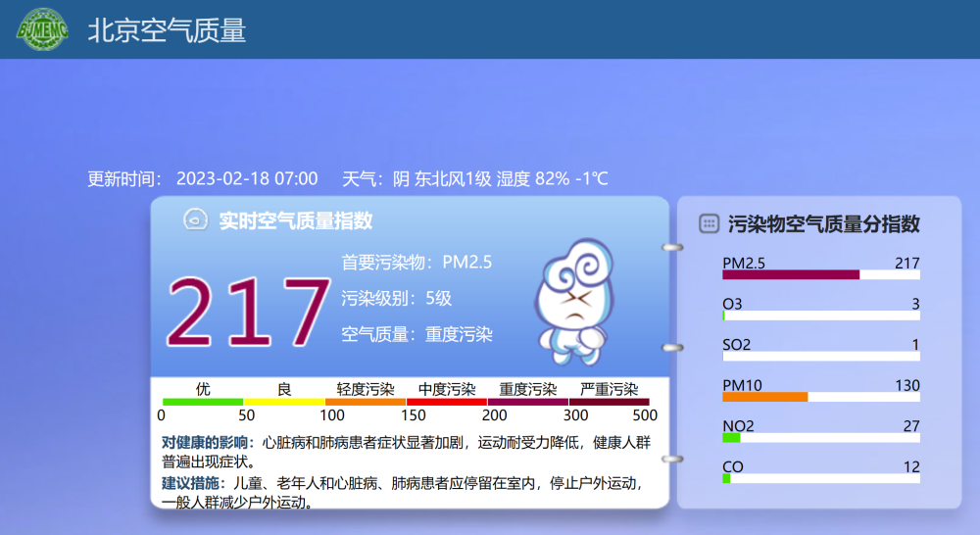980x535 pixels.
Task: Select the PM2.5 pollutant bar
Action: (x=791, y=274)
